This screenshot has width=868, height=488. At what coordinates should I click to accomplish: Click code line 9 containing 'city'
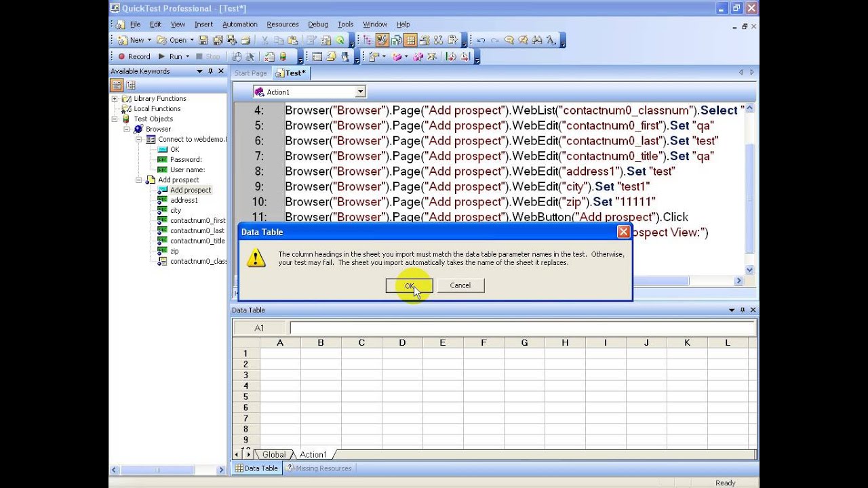pyautogui.click(x=467, y=186)
